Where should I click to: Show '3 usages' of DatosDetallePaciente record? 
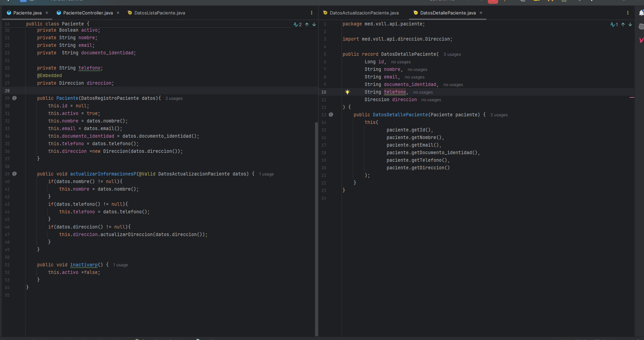click(452, 54)
